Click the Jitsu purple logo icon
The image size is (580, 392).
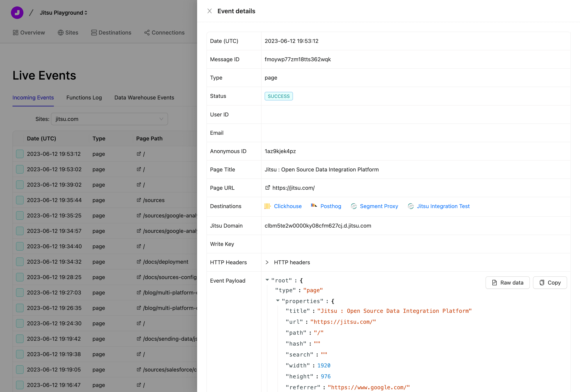pos(17,12)
